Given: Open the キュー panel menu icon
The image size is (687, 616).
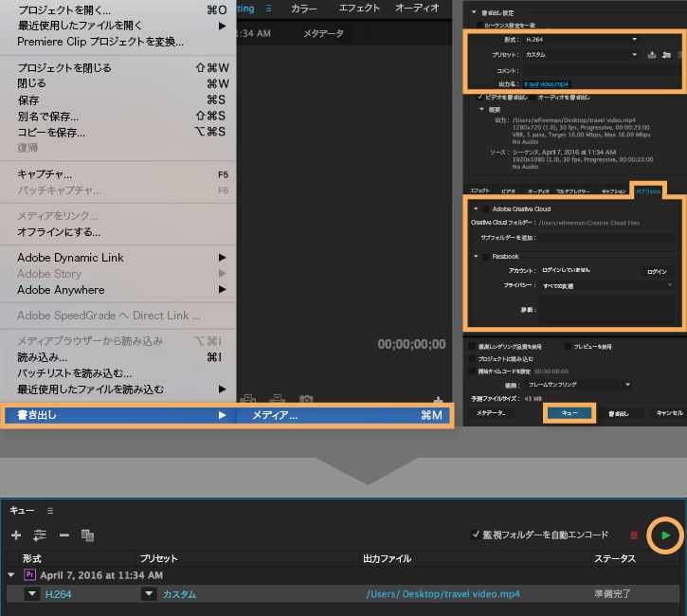Looking at the screenshot, I should (50, 511).
